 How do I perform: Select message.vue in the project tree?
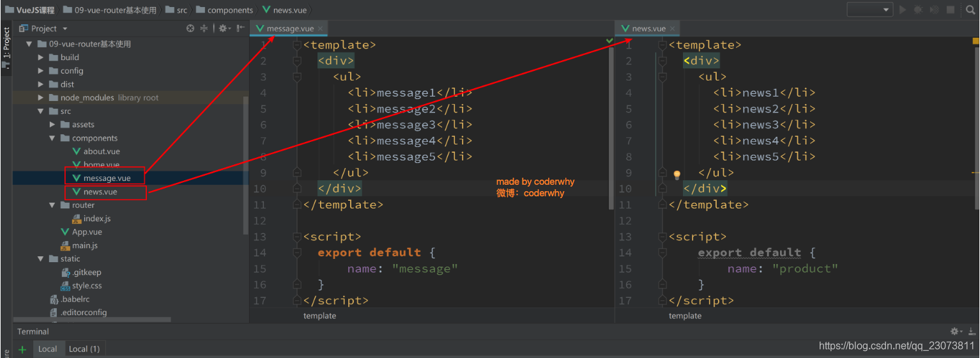coord(101,178)
